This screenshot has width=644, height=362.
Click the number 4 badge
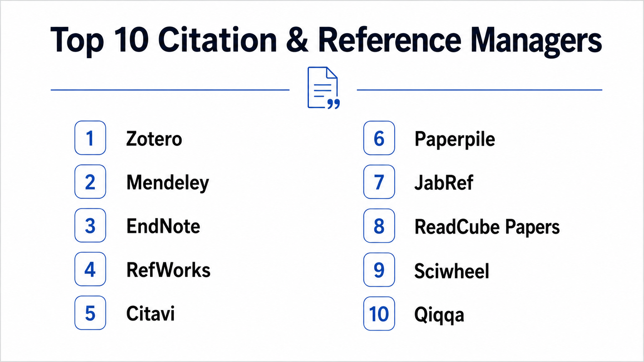click(90, 269)
